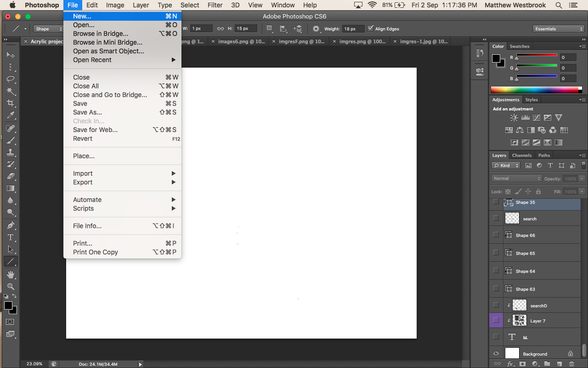Add a Photo Filter adjustment
The width and height of the screenshot is (588, 368).
coord(542,130)
